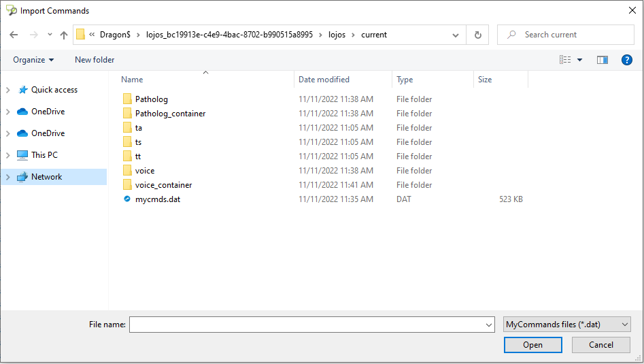644x364 pixels.
Task: Sort by Name column header
Action: click(132, 80)
